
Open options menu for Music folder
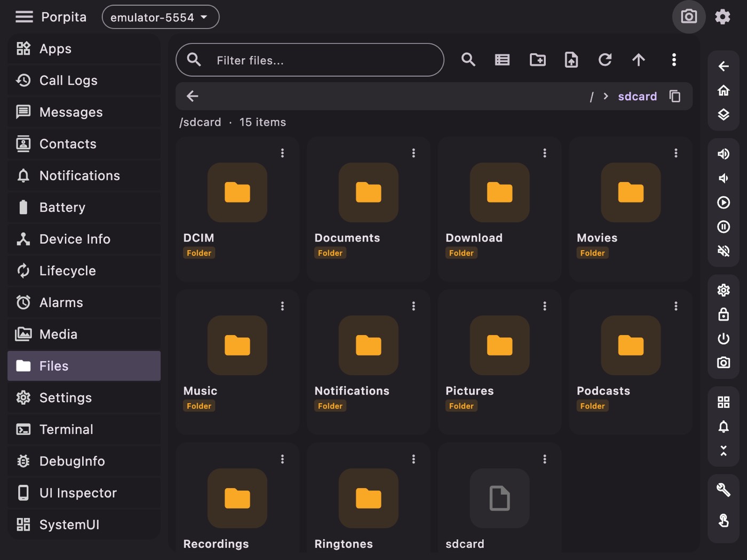point(282,306)
